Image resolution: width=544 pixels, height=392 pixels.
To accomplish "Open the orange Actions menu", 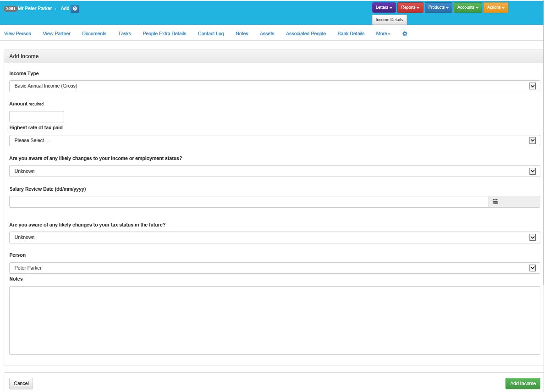I will [495, 8].
